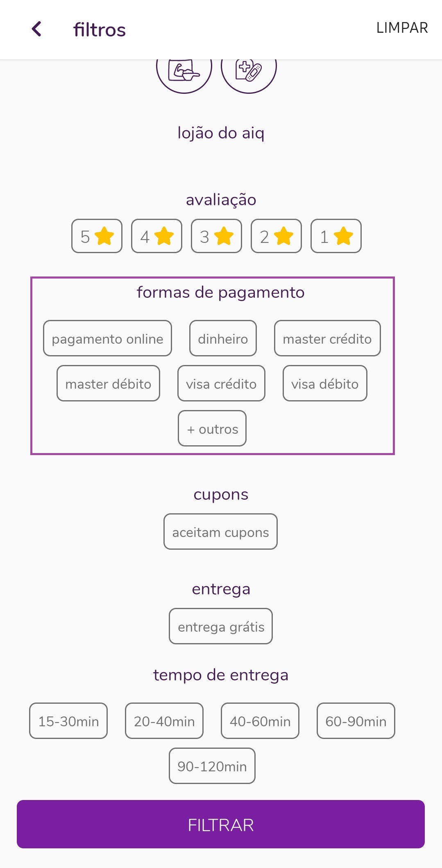This screenshot has height=868, width=442.
Task: Filter by 5 star rating
Action: tap(97, 236)
